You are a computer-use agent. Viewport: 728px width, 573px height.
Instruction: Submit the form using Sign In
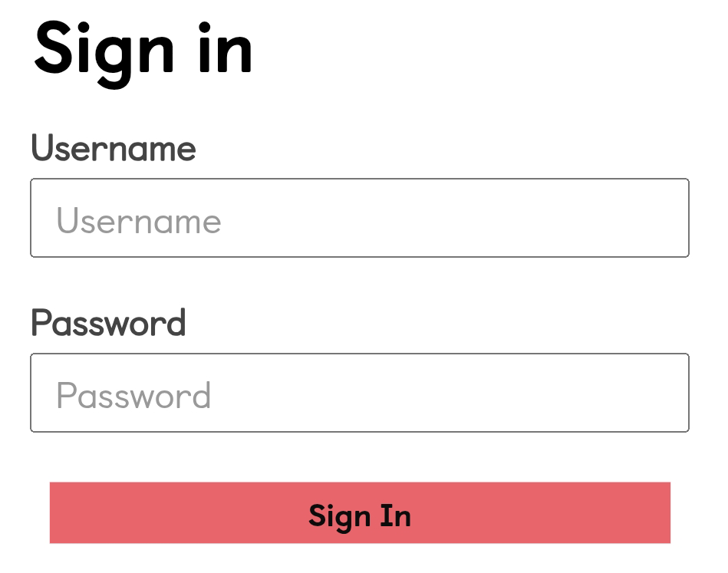point(360,513)
